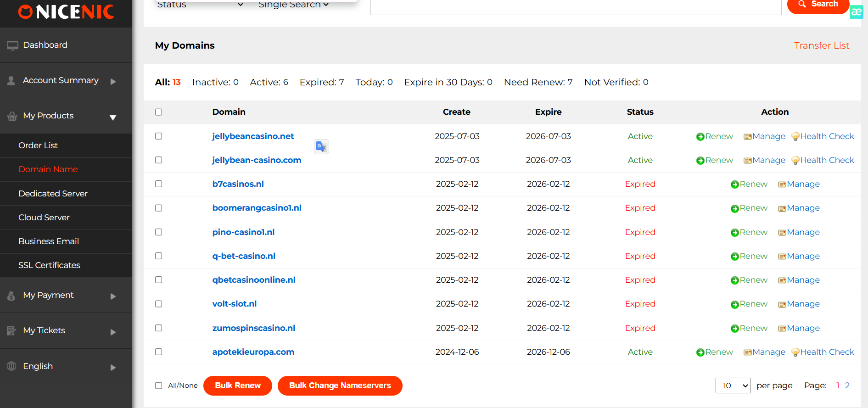Click the health check bulb for apotekieuropa.com
This screenshot has width=868, height=408.
795,352
